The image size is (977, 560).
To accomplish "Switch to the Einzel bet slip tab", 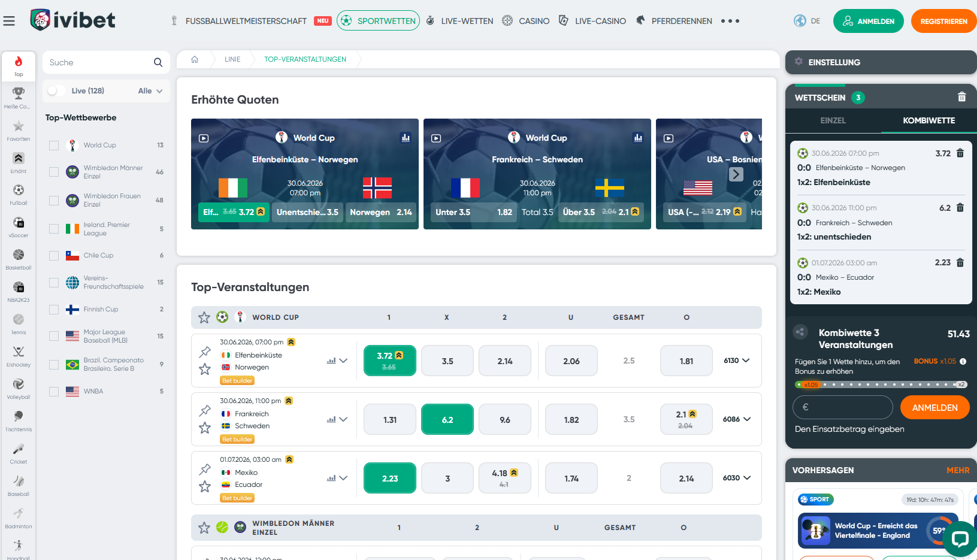I will (x=833, y=120).
